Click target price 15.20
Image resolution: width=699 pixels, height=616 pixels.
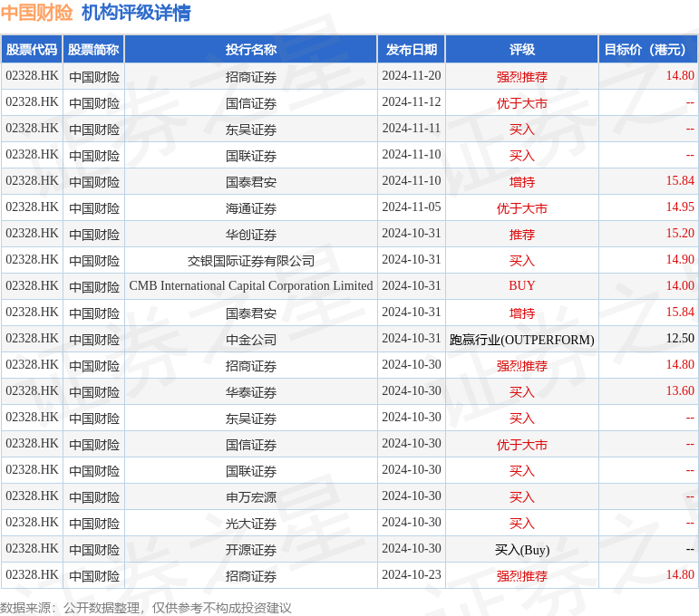point(680,234)
